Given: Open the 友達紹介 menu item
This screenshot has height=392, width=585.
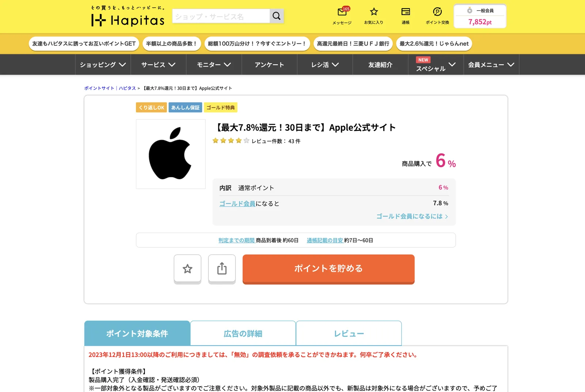Looking at the screenshot, I should (381, 65).
